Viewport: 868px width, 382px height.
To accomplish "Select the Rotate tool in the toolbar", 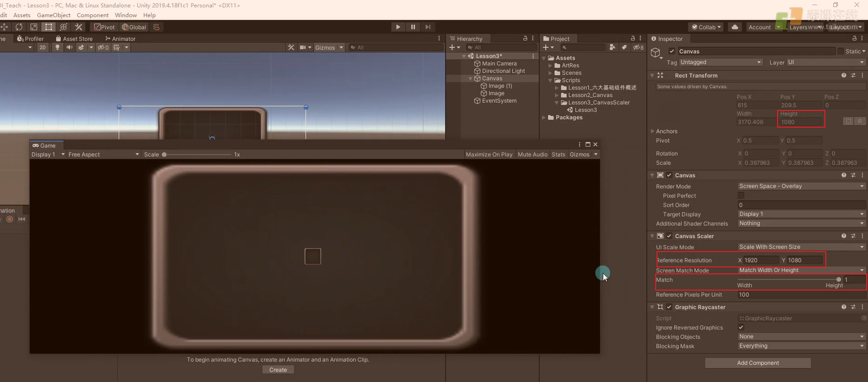I will tap(19, 27).
